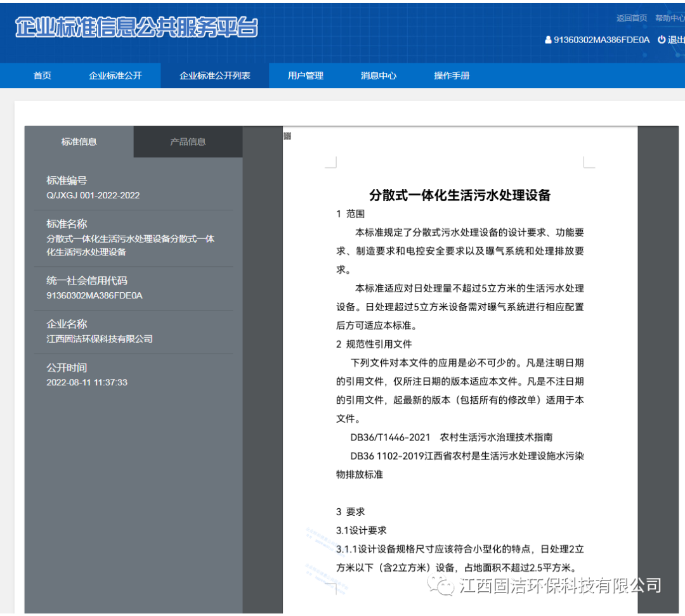
Task: Click the subsection 3.1设计要求
Action: [x=362, y=530]
